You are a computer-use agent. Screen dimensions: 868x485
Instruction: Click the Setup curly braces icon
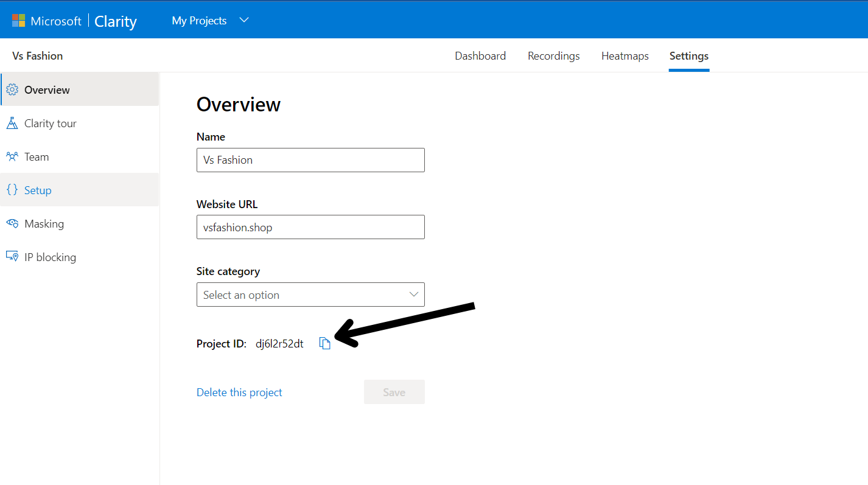[12, 190]
